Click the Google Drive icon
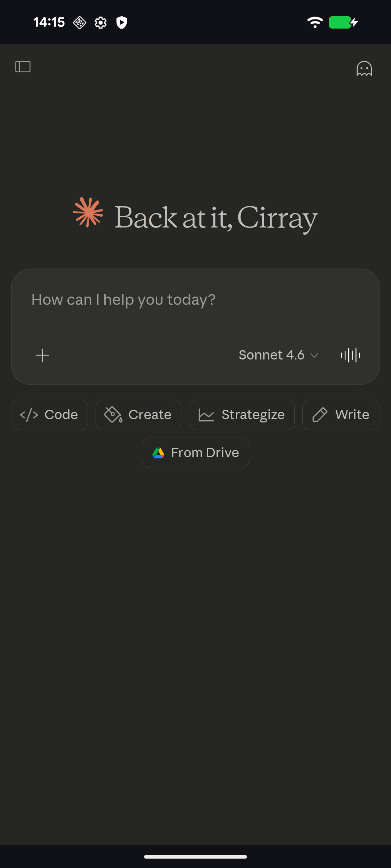The image size is (391, 868). pos(159,452)
